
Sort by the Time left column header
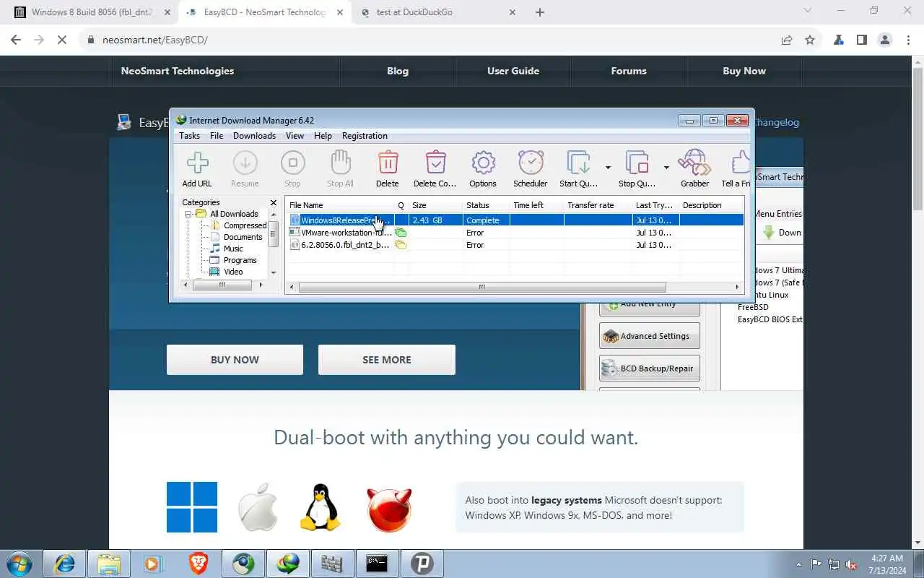[x=536, y=205]
